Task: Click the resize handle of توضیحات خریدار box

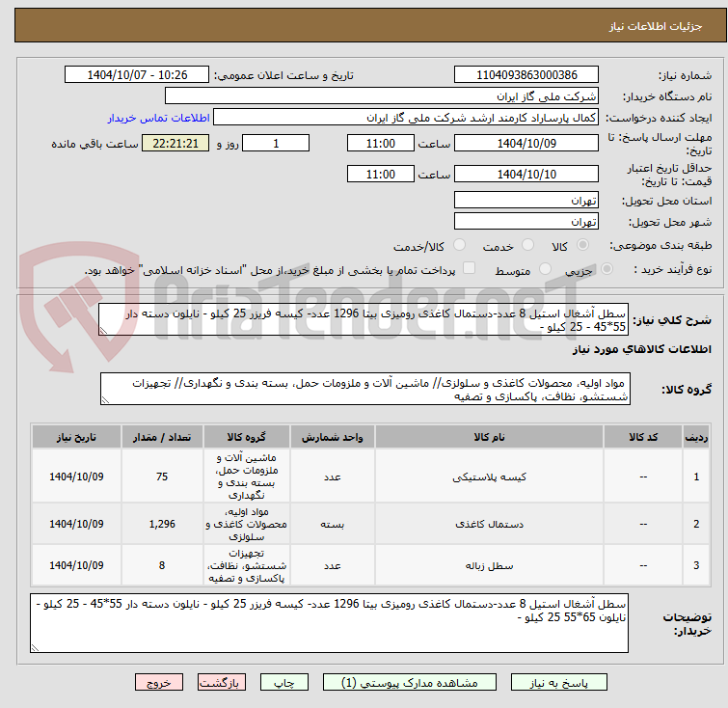Action: pyautogui.click(x=35, y=648)
